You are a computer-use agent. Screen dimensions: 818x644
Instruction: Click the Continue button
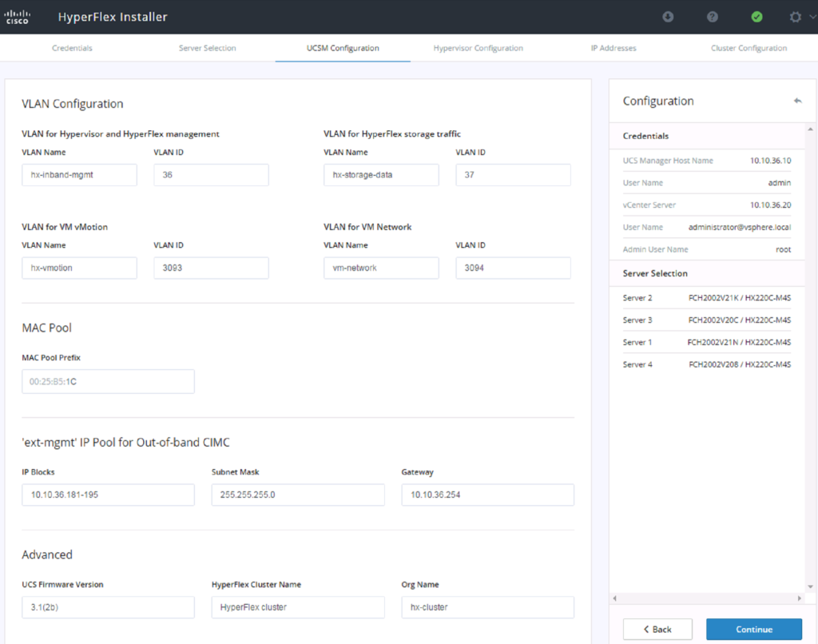(x=754, y=630)
